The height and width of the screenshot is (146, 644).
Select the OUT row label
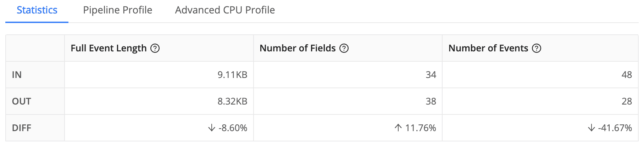21,101
